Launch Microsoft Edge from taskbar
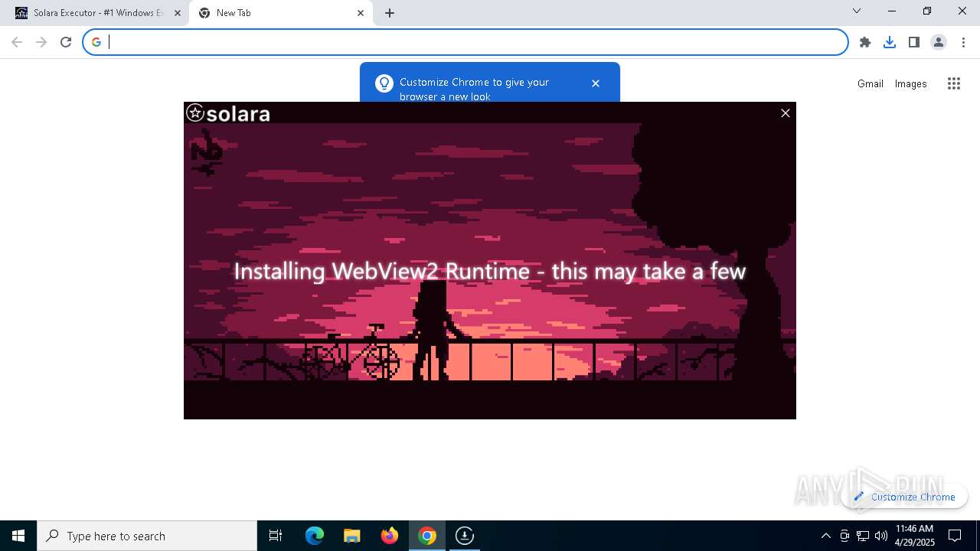The height and width of the screenshot is (551, 980). coord(315,536)
